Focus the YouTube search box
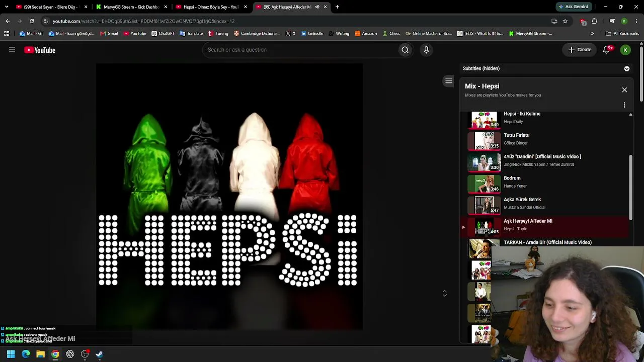The height and width of the screenshot is (362, 644). click(x=300, y=50)
